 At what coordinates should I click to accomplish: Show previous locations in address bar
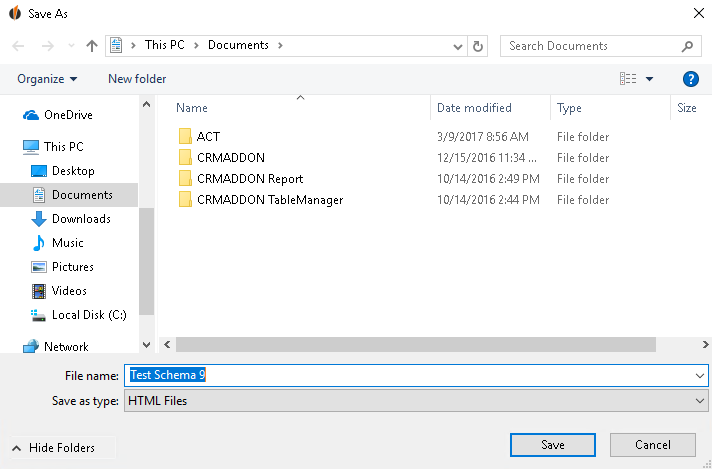click(458, 46)
